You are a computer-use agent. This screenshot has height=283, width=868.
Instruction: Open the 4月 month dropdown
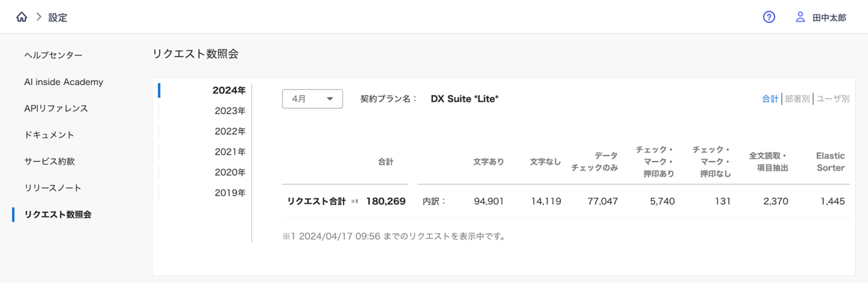tap(312, 99)
